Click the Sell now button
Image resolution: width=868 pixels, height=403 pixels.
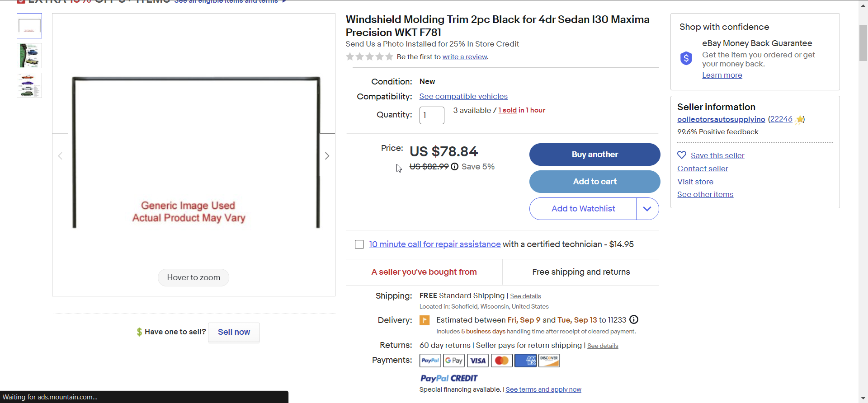point(234,332)
